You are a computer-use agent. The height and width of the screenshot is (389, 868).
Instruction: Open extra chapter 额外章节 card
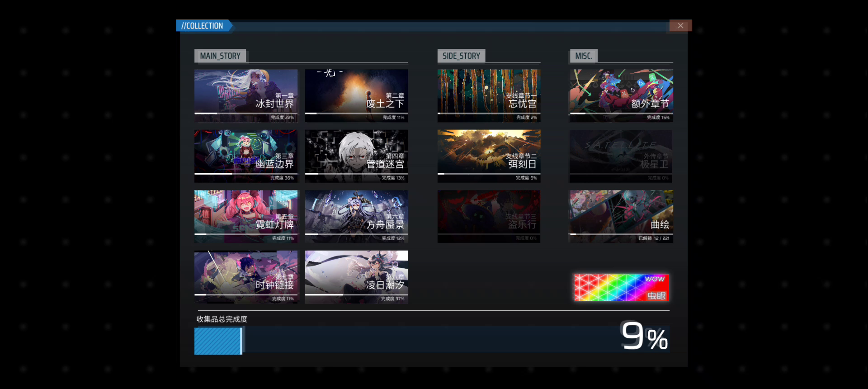pos(621,95)
